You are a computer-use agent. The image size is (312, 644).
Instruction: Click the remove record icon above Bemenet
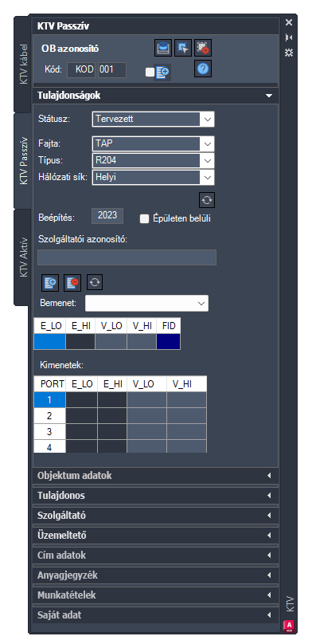(72, 282)
